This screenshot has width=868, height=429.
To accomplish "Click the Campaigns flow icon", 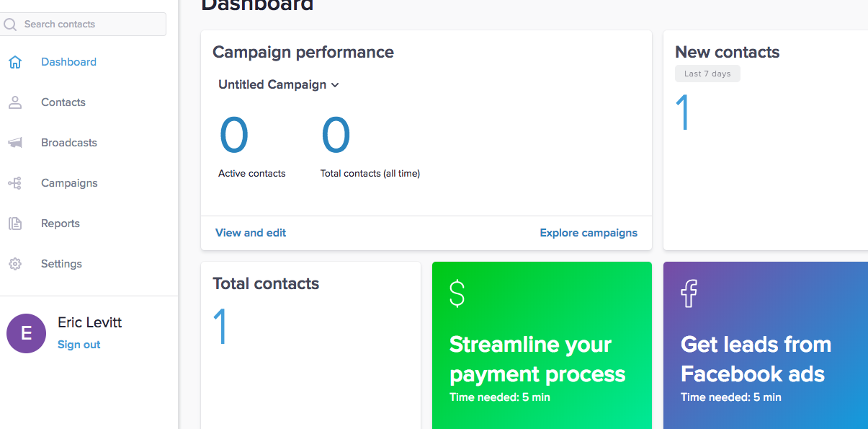I will (15, 183).
